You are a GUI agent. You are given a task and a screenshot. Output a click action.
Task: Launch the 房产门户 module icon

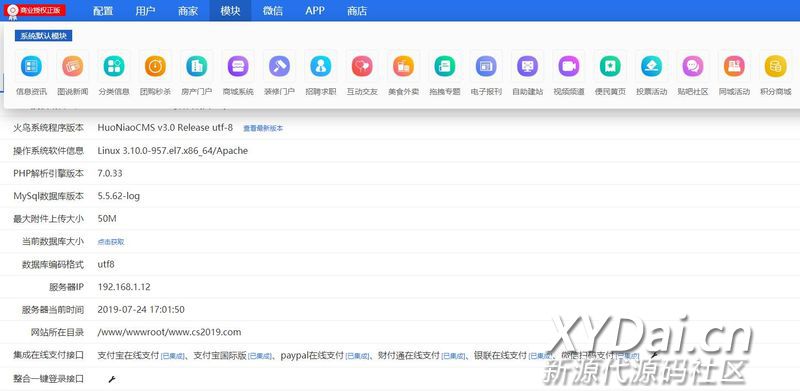[x=196, y=66]
